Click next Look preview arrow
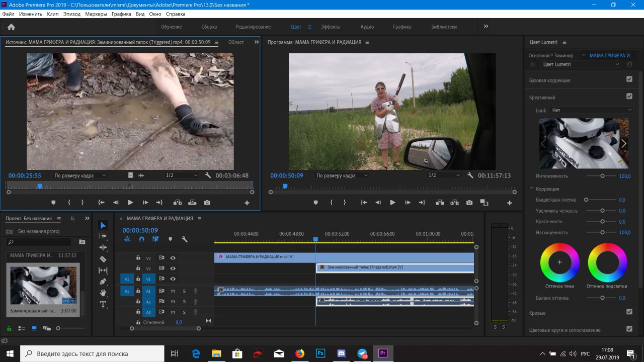Screen dimensions: 644x362 [x=623, y=143]
